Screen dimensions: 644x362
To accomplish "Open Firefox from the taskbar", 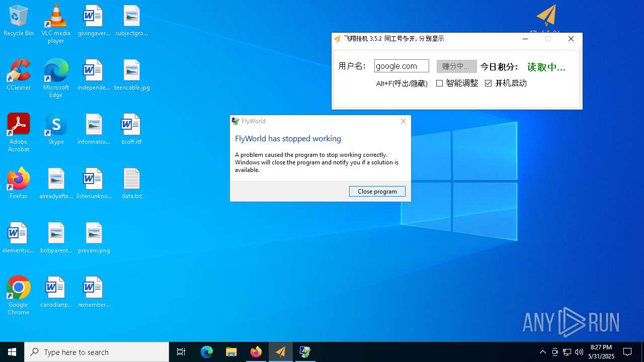I will pos(256,352).
